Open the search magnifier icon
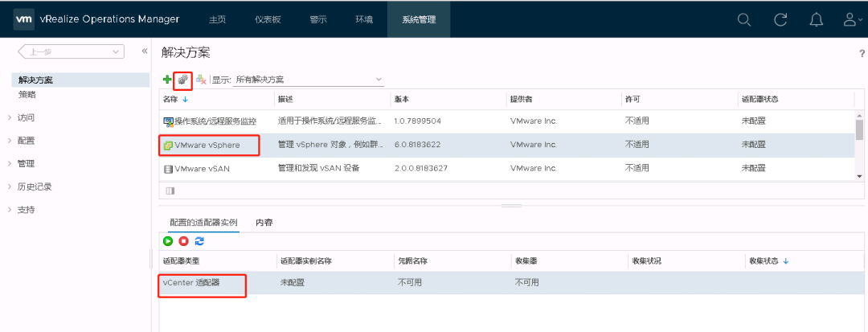 pos(744,19)
